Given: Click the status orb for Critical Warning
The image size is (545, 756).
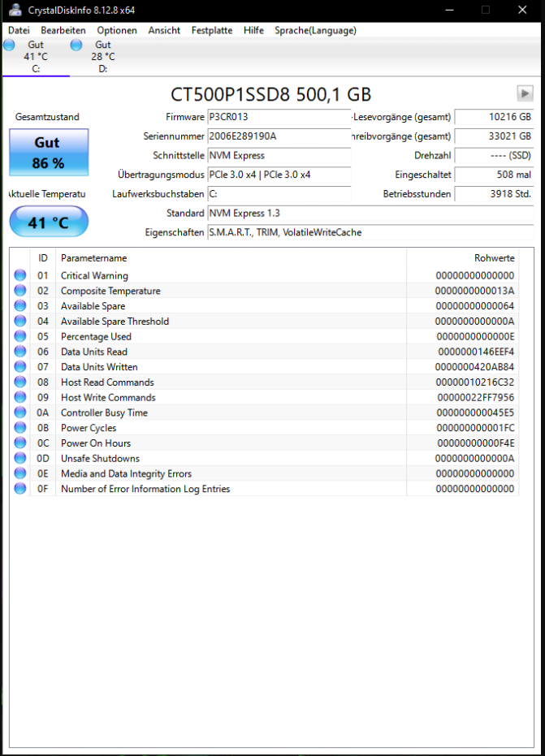Looking at the screenshot, I should pos(20,275).
